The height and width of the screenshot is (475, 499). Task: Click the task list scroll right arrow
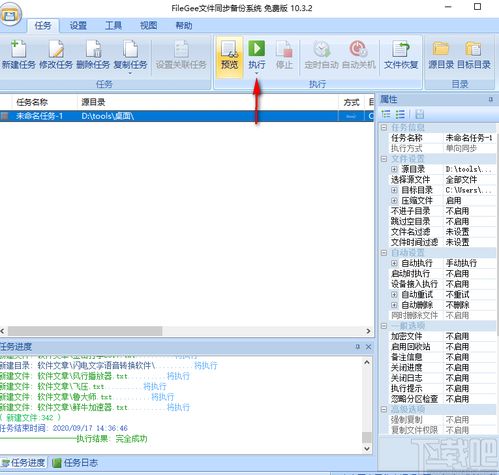click(368, 331)
